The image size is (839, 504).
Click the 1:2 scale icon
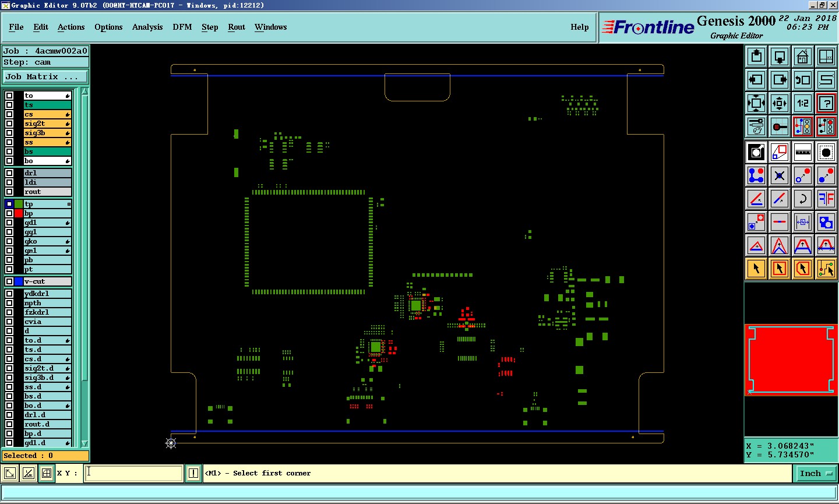(803, 103)
